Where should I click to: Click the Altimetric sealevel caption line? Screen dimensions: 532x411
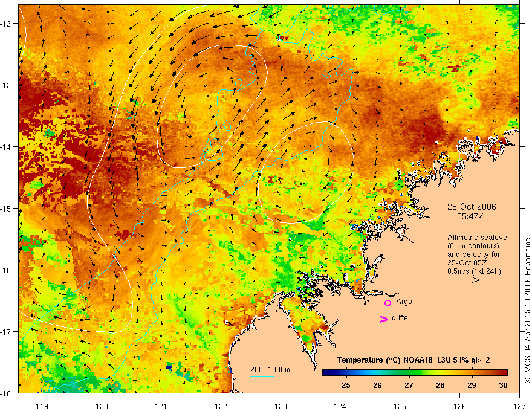478,238
